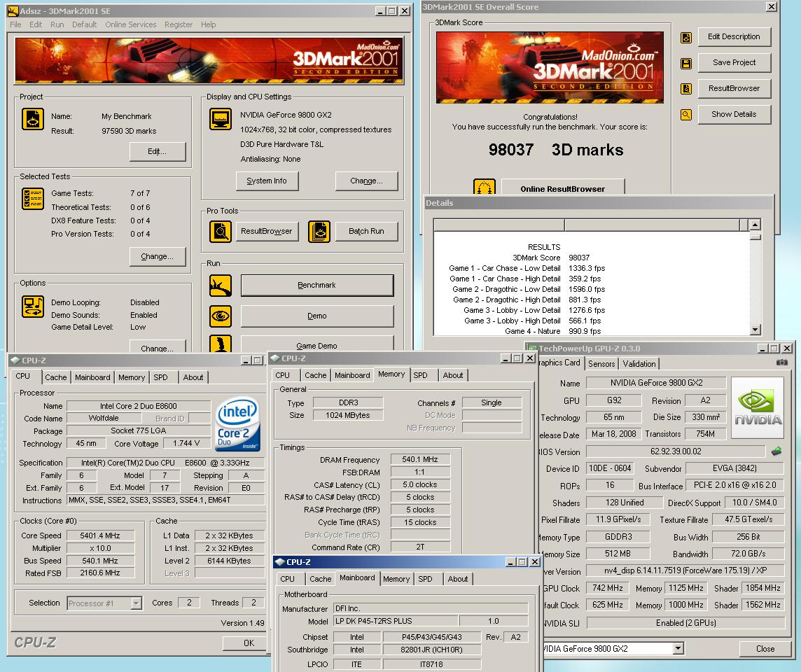
Task: Click the Details list scroll up arrow
Action: pos(755,225)
